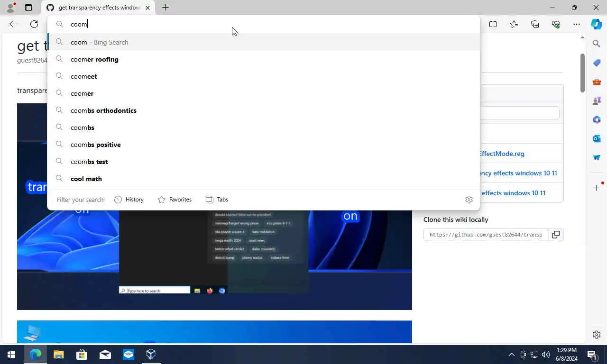Open address bar search settings gear
The width and height of the screenshot is (607, 364).
point(469,200)
